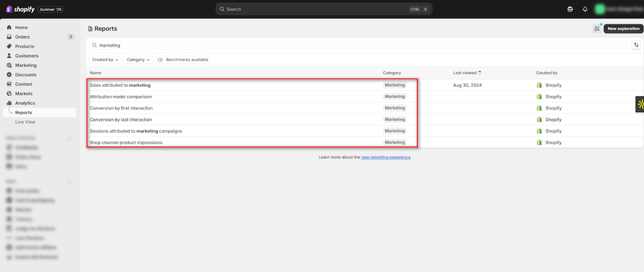This screenshot has height=272, width=644.
Task: Open the Analytics bar chart icon
Action: 9,103
